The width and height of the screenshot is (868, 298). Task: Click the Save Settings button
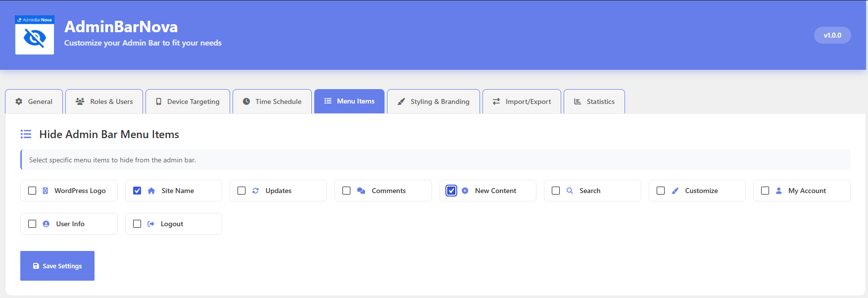pyautogui.click(x=57, y=266)
